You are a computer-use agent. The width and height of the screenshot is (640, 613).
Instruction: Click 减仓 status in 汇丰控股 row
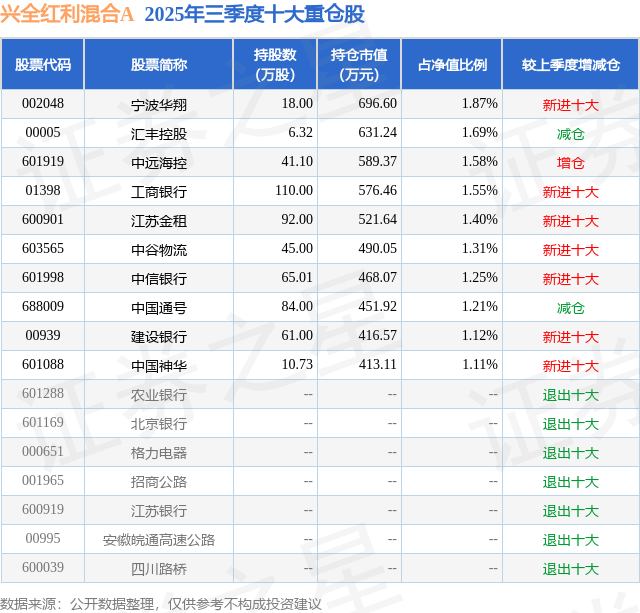click(x=571, y=134)
